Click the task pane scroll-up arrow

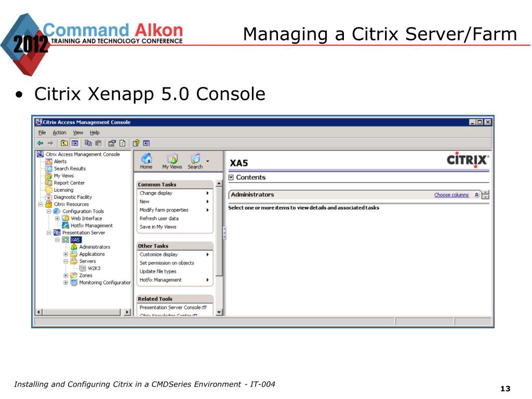[219, 183]
